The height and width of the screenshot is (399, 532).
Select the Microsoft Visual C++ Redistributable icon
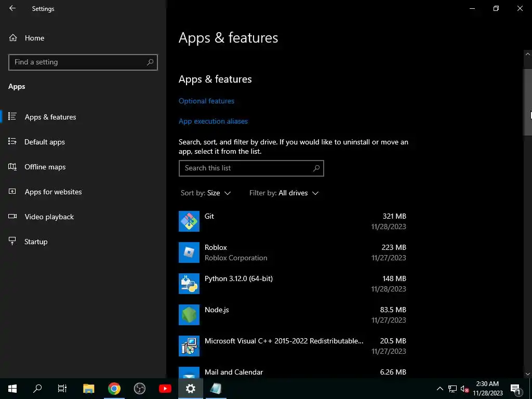click(189, 346)
